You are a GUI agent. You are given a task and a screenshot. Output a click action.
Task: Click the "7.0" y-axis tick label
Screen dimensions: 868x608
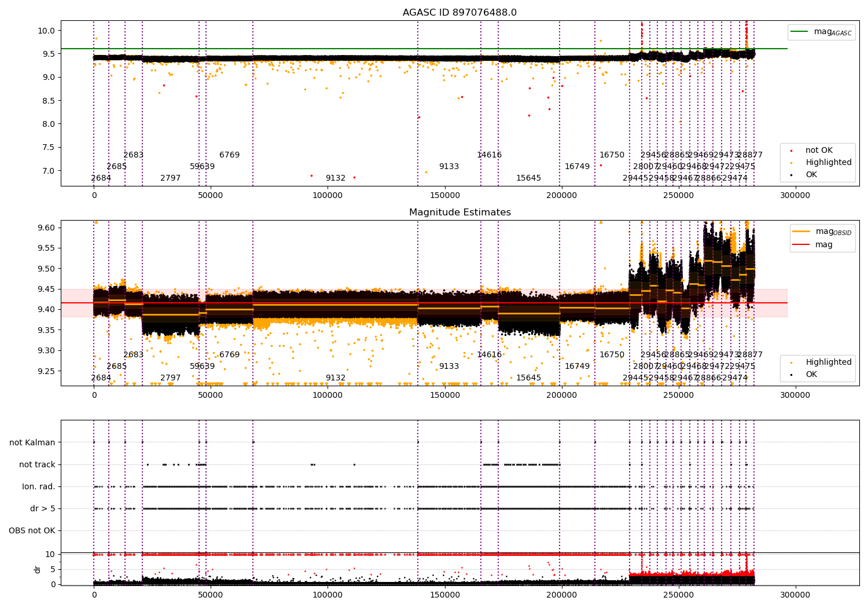tap(50, 171)
